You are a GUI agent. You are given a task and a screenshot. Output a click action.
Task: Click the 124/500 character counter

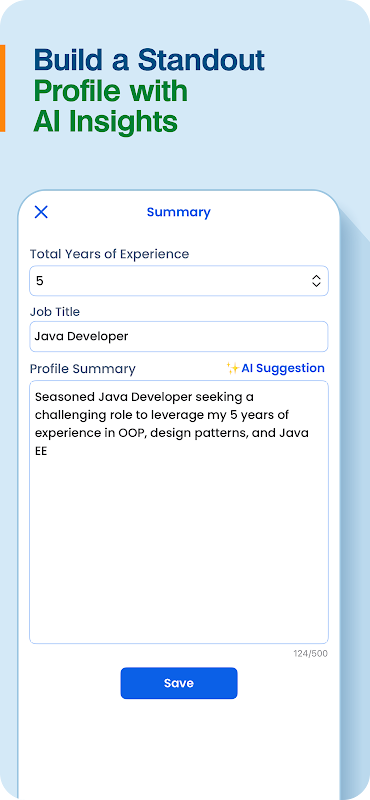(x=310, y=654)
